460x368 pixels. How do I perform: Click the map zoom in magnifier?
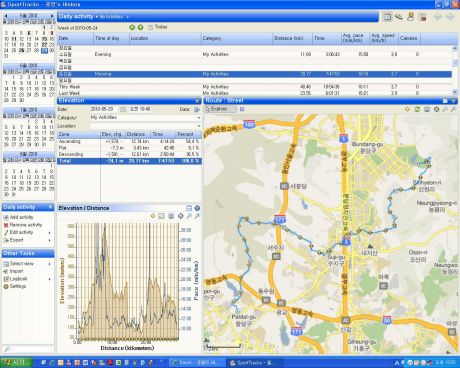pos(445,109)
